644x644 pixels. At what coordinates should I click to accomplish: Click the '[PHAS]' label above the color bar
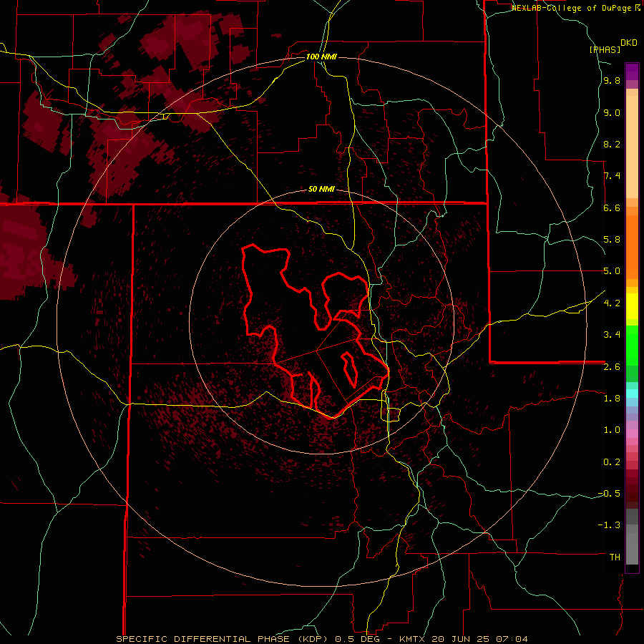point(605,49)
